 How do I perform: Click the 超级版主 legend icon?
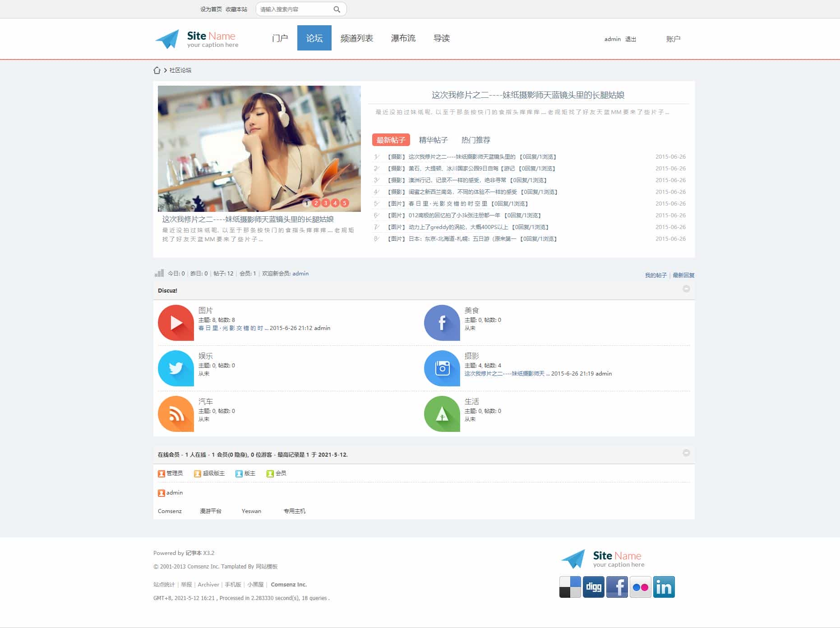pos(198,474)
